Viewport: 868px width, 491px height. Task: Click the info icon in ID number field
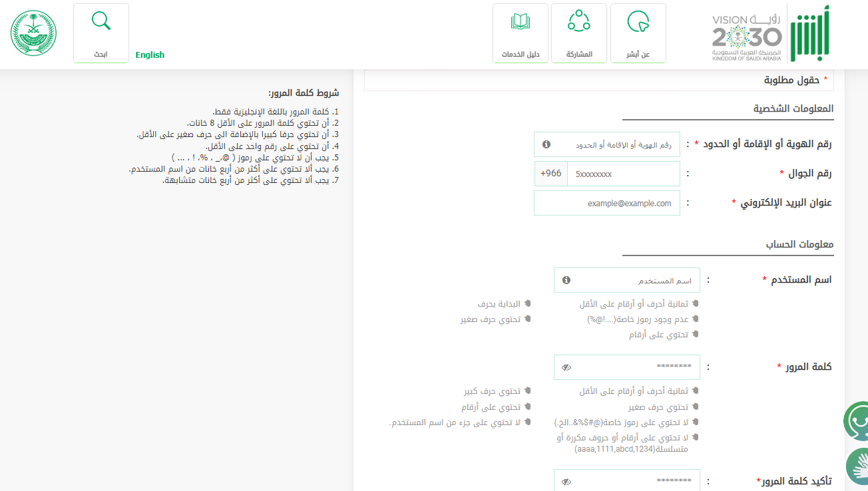pyautogui.click(x=546, y=144)
